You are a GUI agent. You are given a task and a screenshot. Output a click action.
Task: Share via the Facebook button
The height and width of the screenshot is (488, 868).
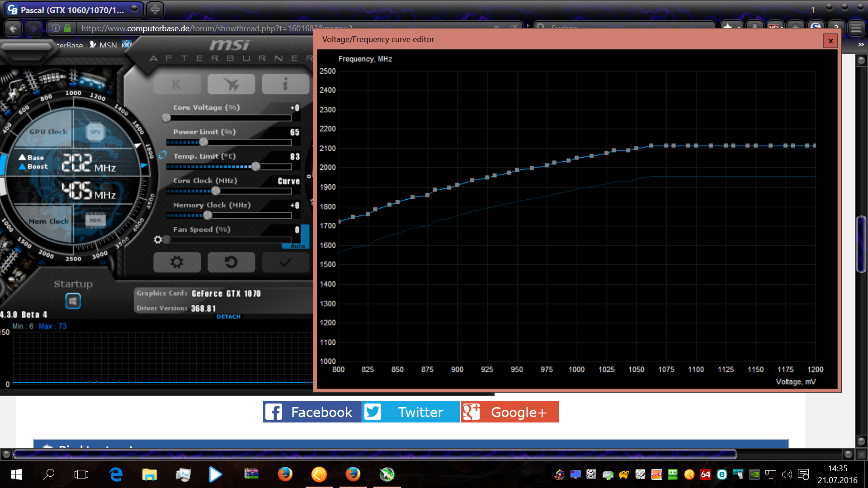312,412
